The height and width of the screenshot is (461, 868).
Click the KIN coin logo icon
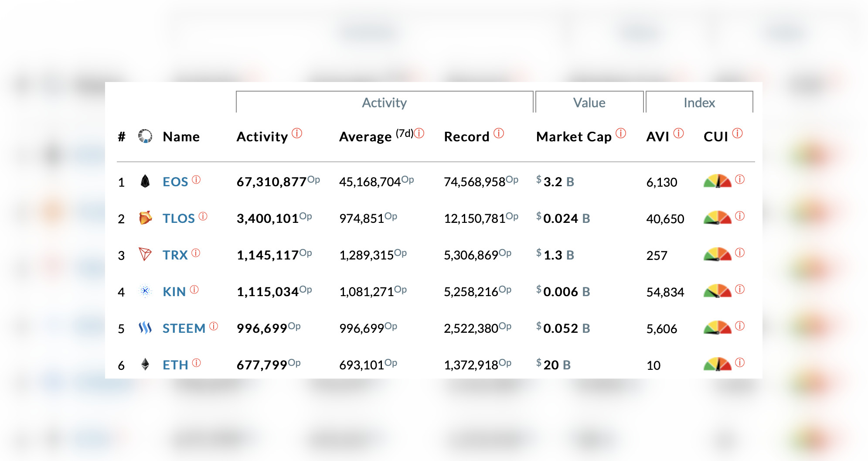tap(145, 291)
